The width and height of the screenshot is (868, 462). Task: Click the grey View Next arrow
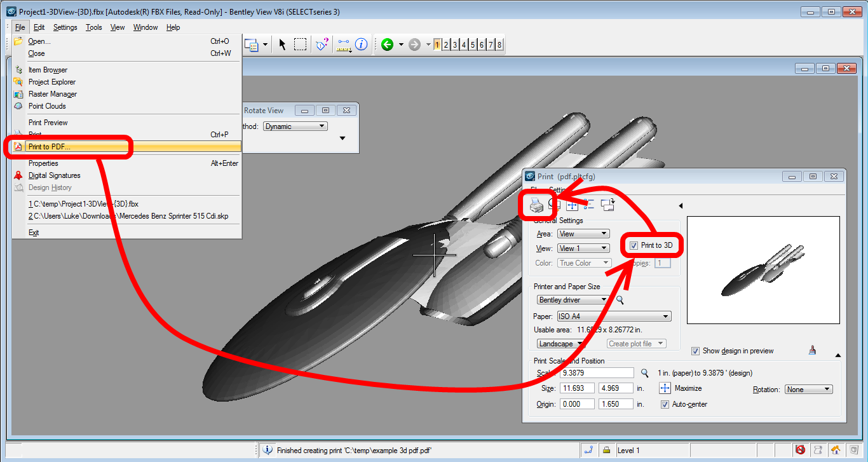tap(414, 44)
